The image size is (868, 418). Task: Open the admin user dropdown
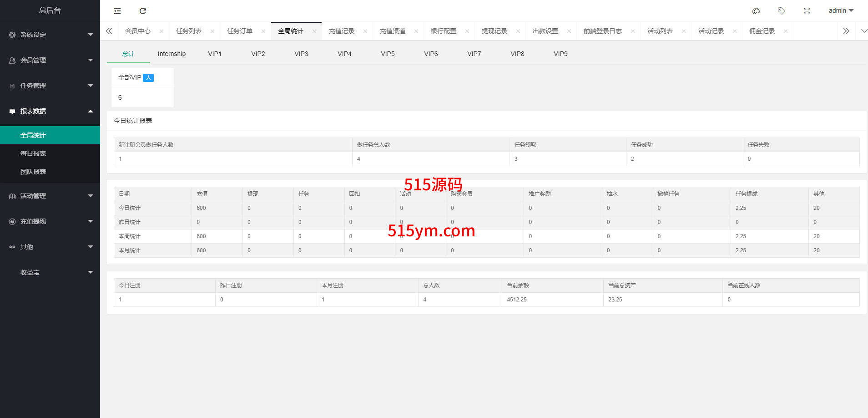click(841, 10)
